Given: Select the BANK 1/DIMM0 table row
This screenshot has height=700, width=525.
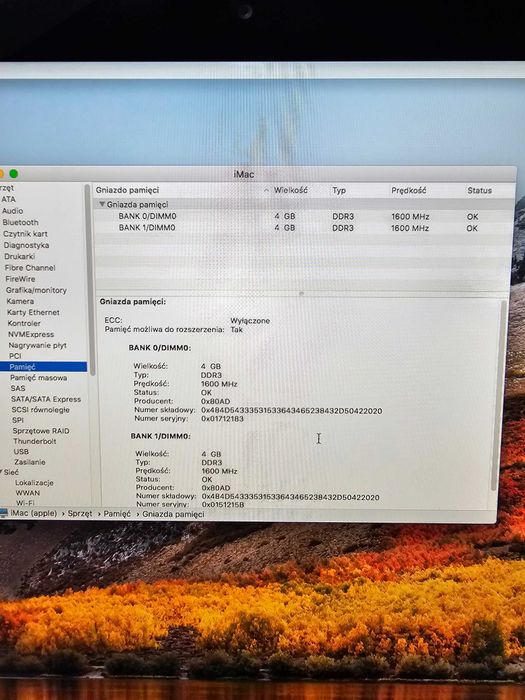Looking at the screenshot, I should click(304, 228).
